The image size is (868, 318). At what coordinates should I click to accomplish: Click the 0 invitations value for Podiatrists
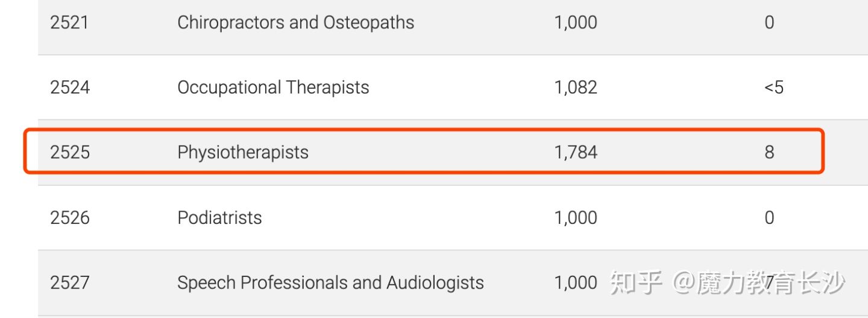pyautogui.click(x=769, y=217)
